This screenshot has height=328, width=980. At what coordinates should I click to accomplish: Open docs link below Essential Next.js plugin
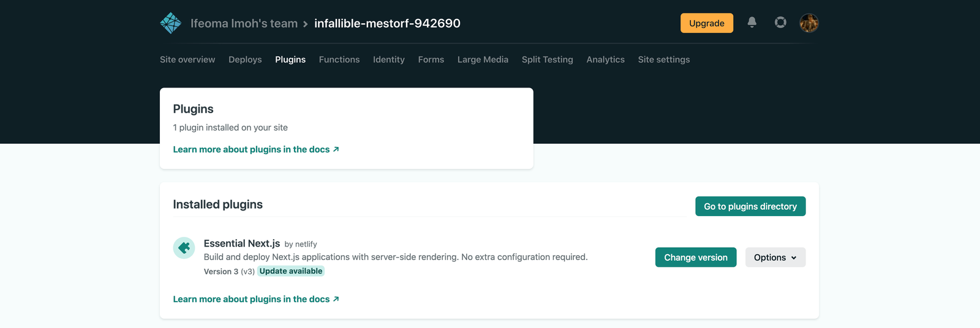(x=256, y=299)
